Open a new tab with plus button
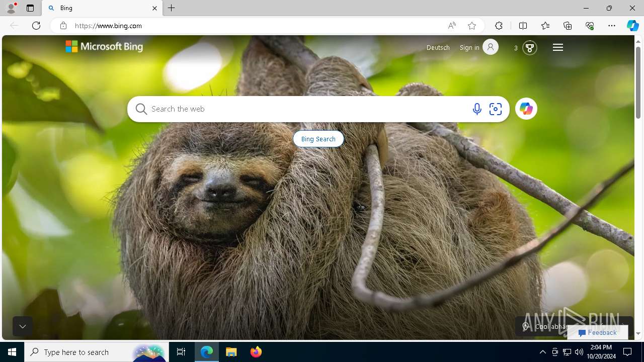644x362 pixels. tap(172, 8)
